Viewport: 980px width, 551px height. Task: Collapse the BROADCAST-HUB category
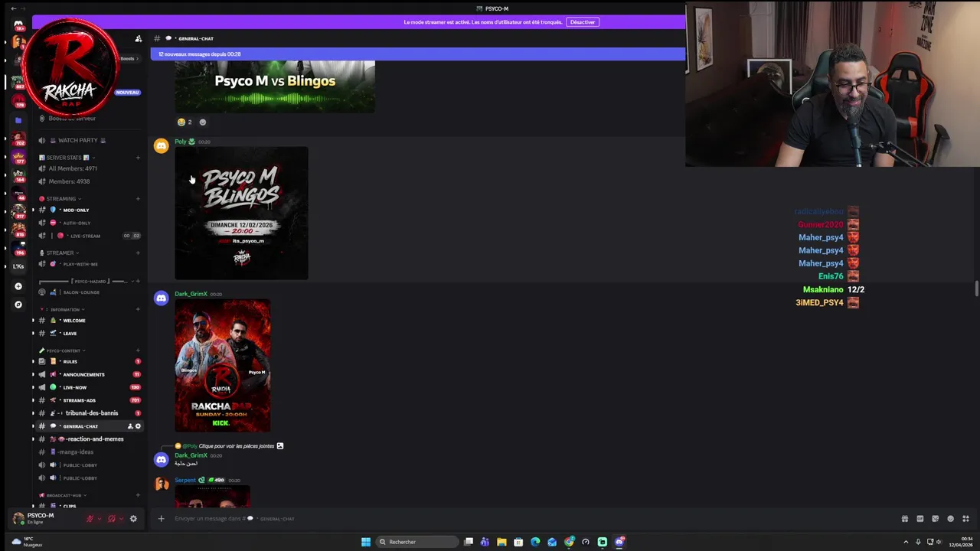click(64, 495)
